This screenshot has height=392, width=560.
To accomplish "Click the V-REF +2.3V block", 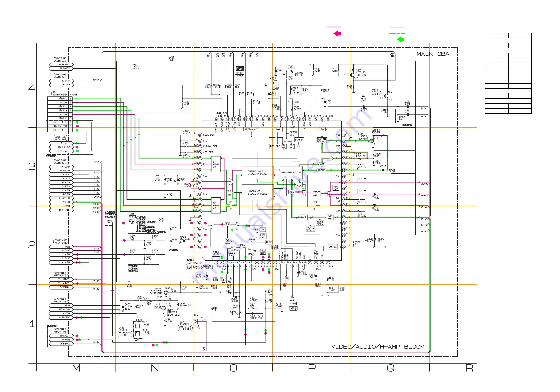I will (x=216, y=253).
